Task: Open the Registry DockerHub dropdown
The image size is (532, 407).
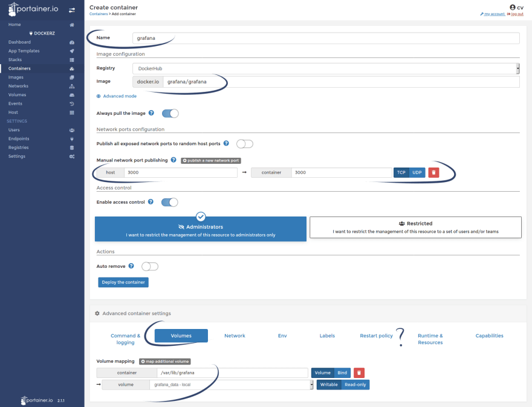Action: pos(326,68)
